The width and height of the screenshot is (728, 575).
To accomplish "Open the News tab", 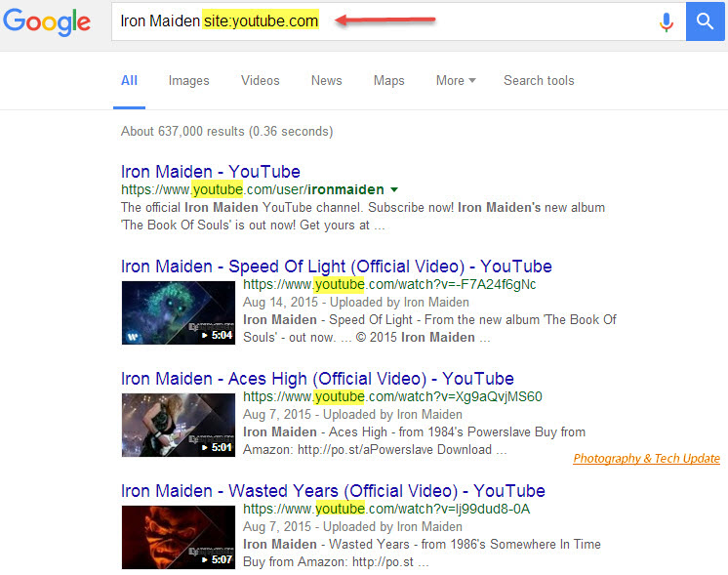I will 326,81.
